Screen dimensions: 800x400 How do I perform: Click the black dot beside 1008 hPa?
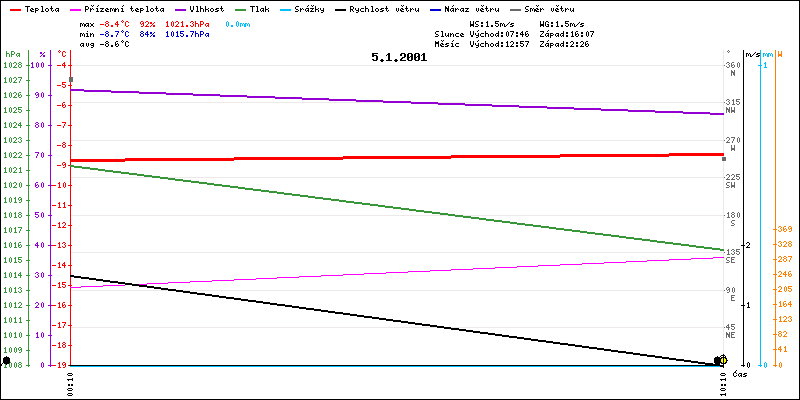pyautogui.click(x=6, y=360)
